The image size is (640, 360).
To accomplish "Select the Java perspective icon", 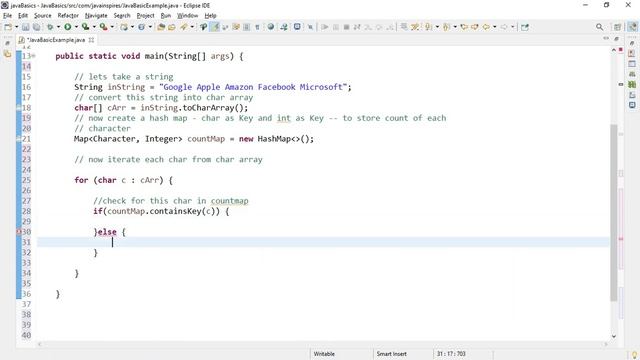I will coord(632,27).
